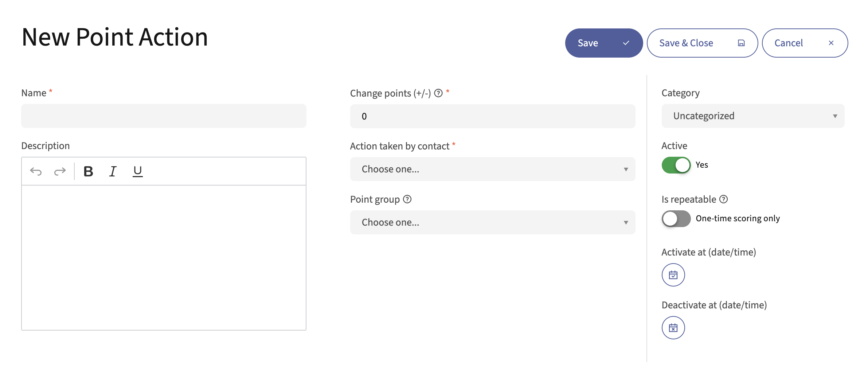The image size is (868, 382).
Task: Show help tooltip for Point group
Action: pyautogui.click(x=407, y=199)
